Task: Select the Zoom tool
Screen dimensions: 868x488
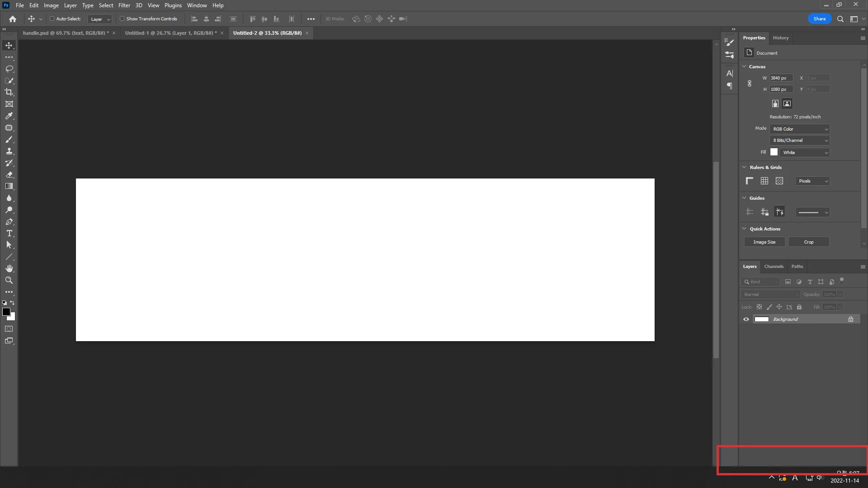Action: 9,280
